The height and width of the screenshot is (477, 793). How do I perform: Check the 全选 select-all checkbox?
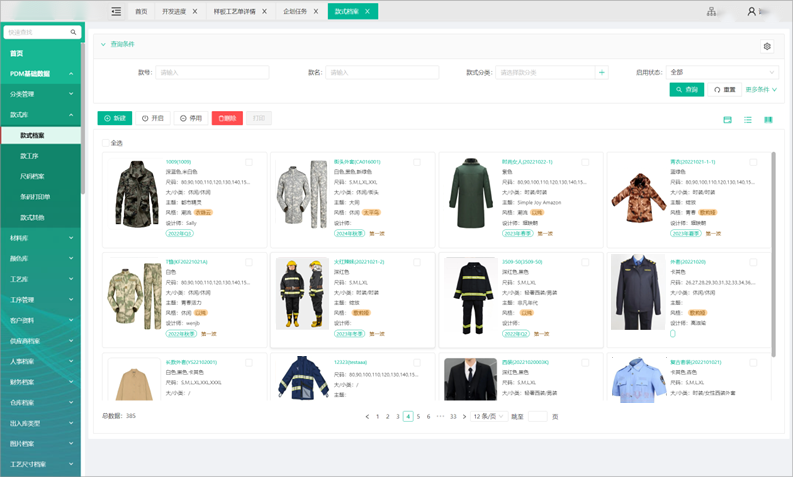[106, 143]
